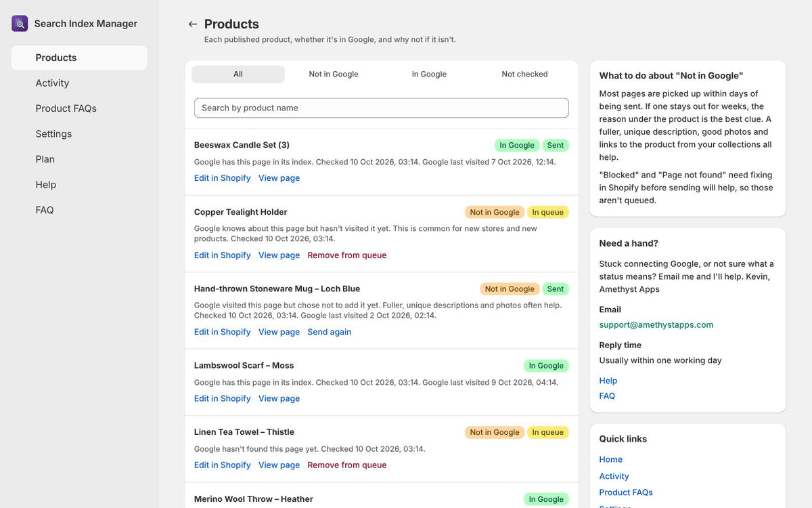The image size is (812, 508).
Task: Click the Merino Wool Throw – Heather title
Action: (254, 499)
